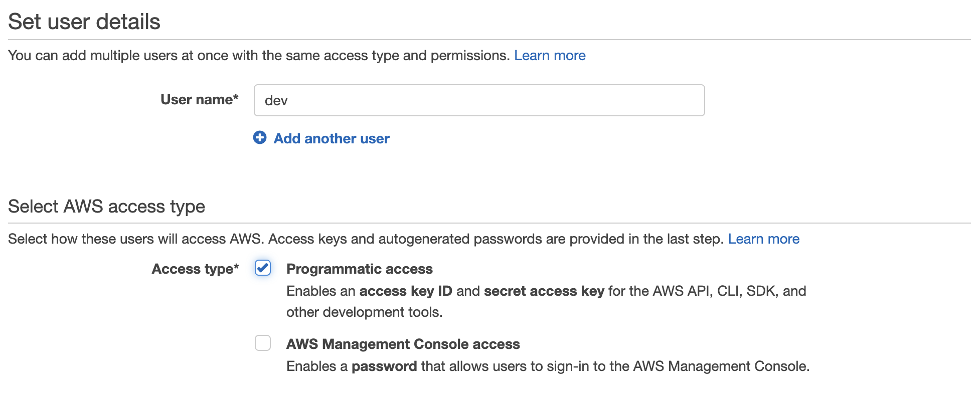Click the User name input field
Viewport: 980px width, 396px height.
(479, 100)
